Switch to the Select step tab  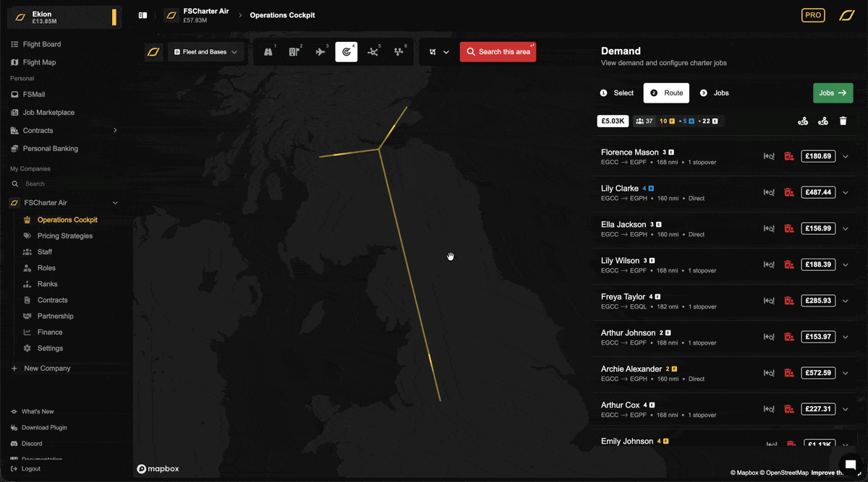point(617,93)
